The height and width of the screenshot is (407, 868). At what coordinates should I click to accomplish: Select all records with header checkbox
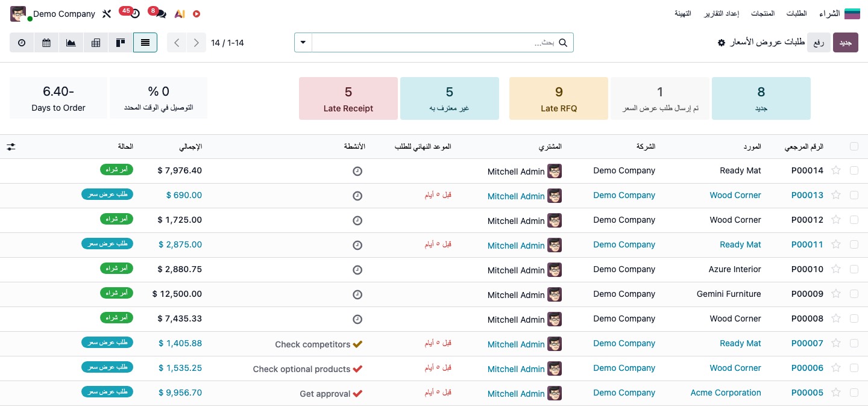tap(854, 146)
